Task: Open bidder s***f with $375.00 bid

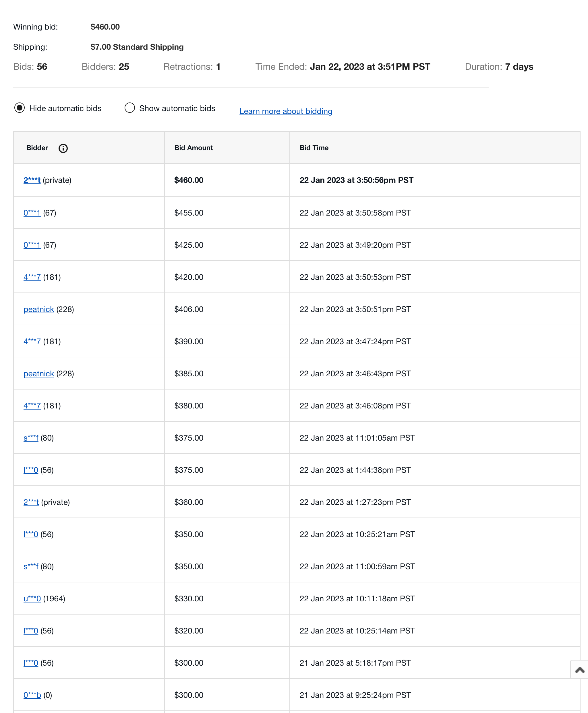Action: (31, 438)
